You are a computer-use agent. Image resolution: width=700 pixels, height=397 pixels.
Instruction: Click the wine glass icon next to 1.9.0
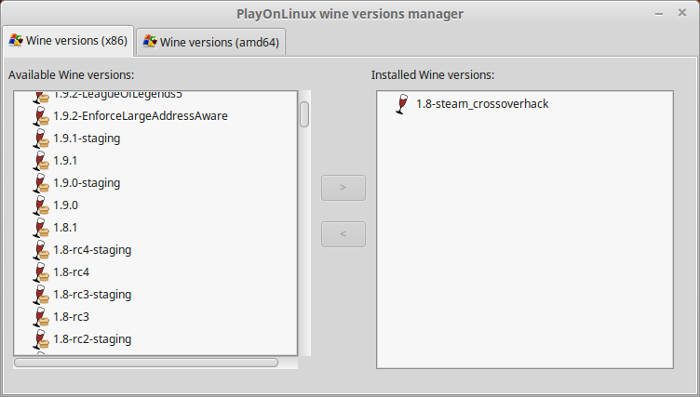click(x=41, y=205)
